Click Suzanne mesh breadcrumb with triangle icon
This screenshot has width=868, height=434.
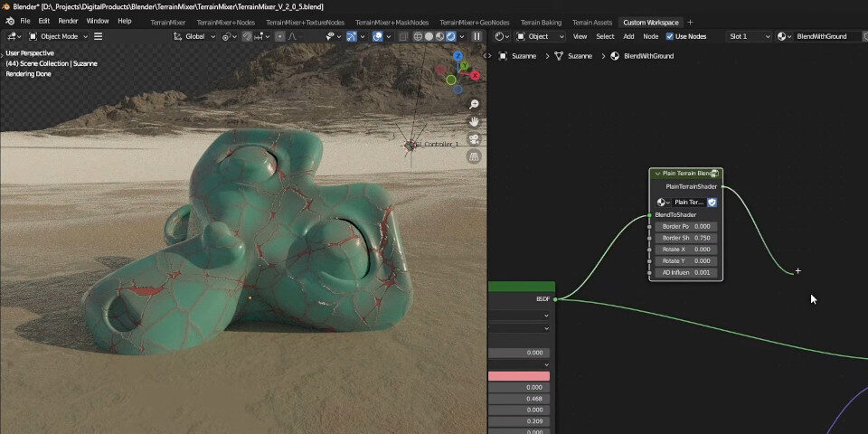[573, 56]
